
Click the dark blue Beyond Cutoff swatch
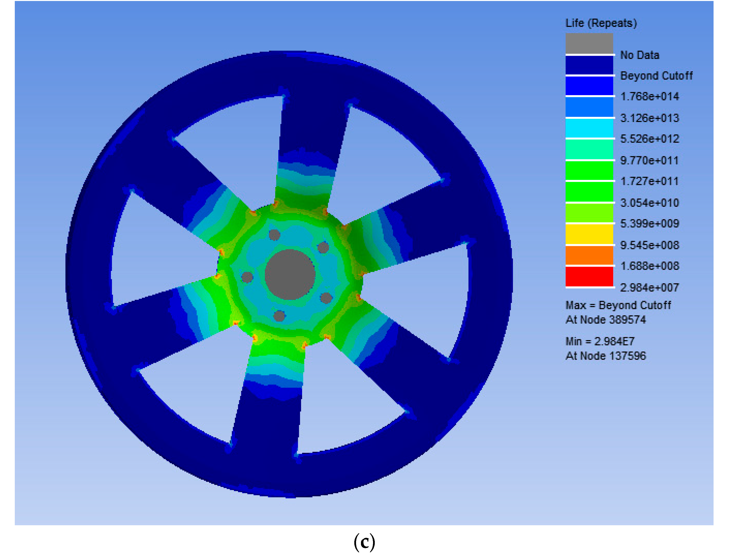coord(589,65)
